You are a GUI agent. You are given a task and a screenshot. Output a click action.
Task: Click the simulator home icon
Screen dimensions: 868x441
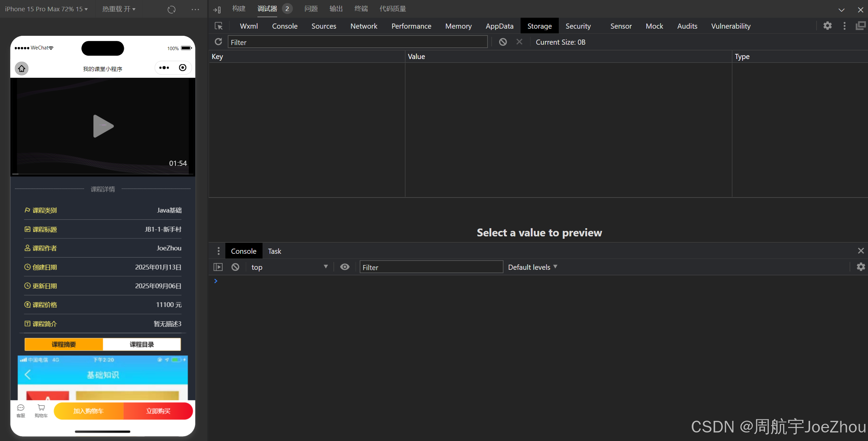[x=21, y=69]
